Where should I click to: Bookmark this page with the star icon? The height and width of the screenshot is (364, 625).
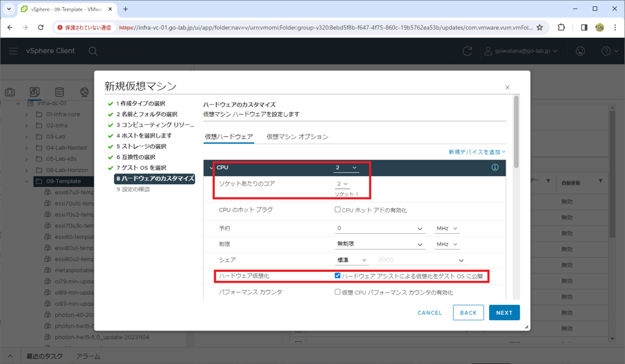point(540,27)
